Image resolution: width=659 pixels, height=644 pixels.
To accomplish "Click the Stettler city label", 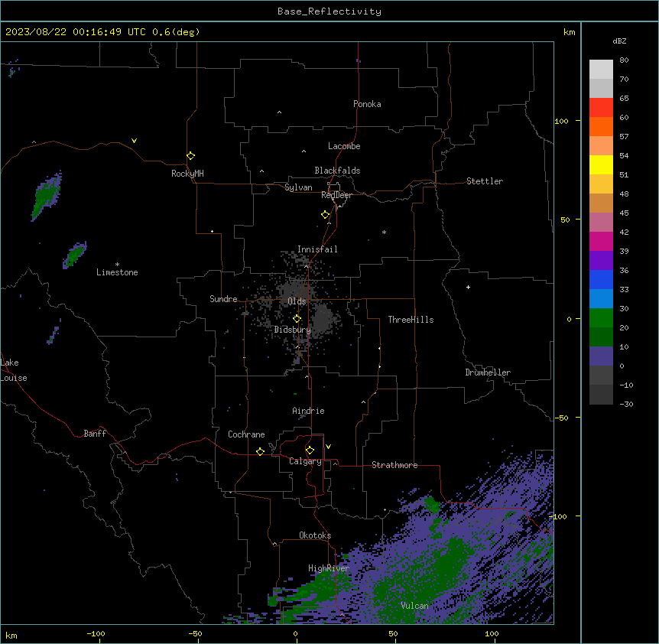I will tap(485, 181).
